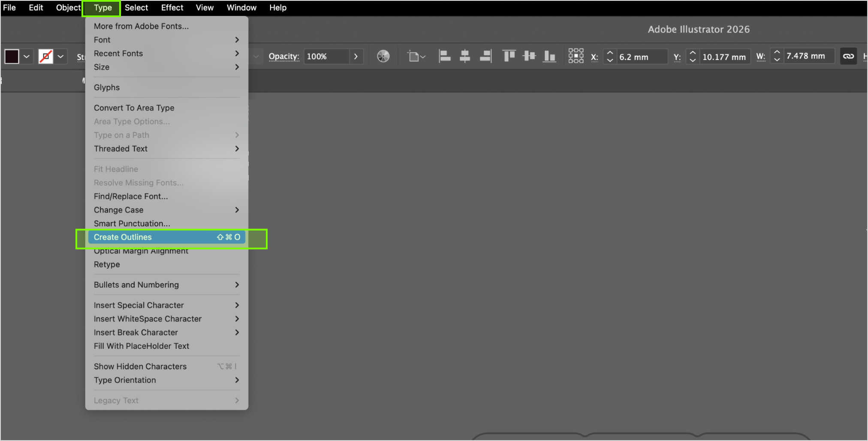The height and width of the screenshot is (441, 868).
Task: Click the vertical align center icon
Action: pos(529,56)
